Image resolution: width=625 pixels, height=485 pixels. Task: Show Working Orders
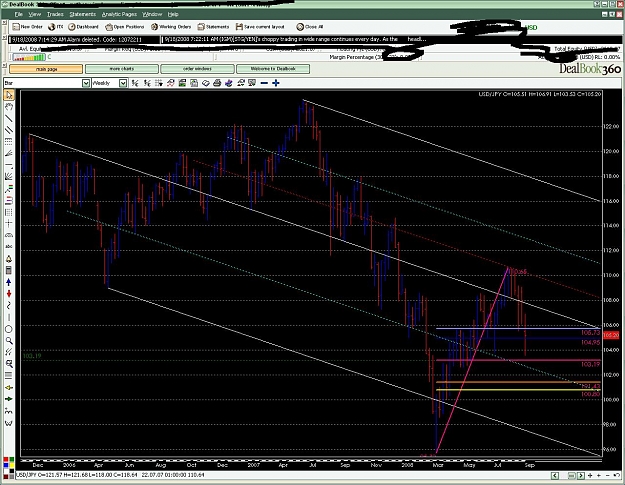pos(171,27)
